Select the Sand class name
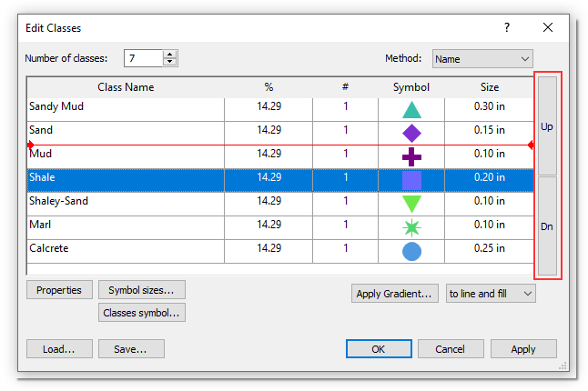This screenshot has width=588, height=391. pyautogui.click(x=41, y=130)
